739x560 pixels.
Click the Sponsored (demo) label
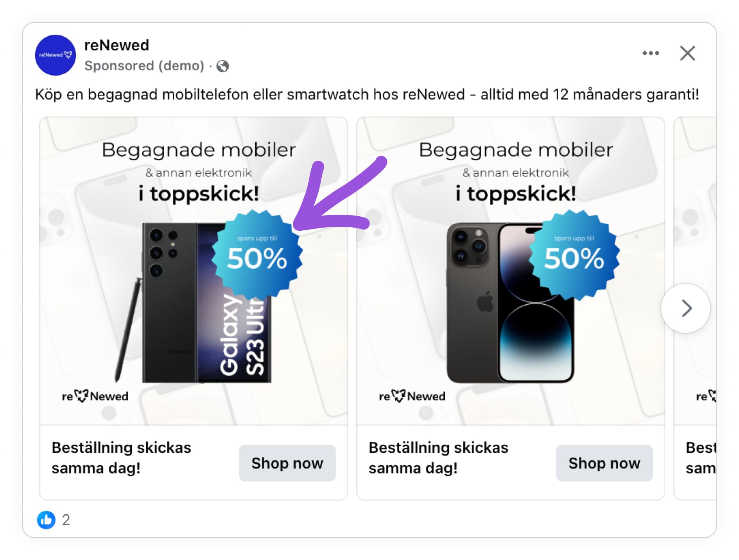click(x=144, y=66)
